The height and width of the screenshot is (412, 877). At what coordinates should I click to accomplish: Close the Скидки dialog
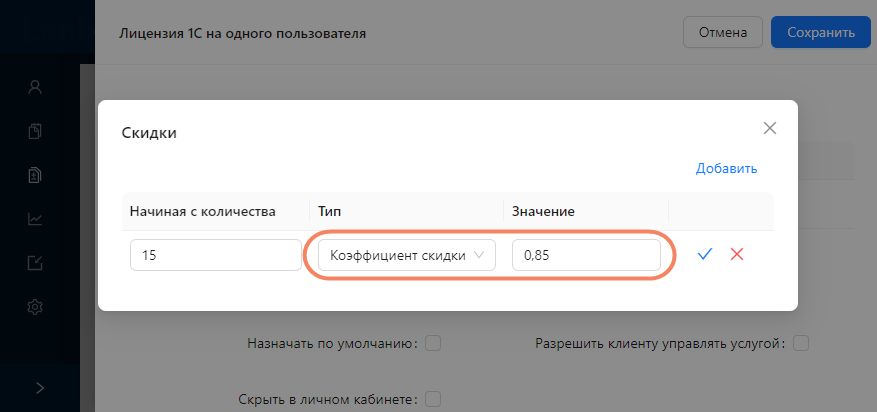[x=770, y=129]
